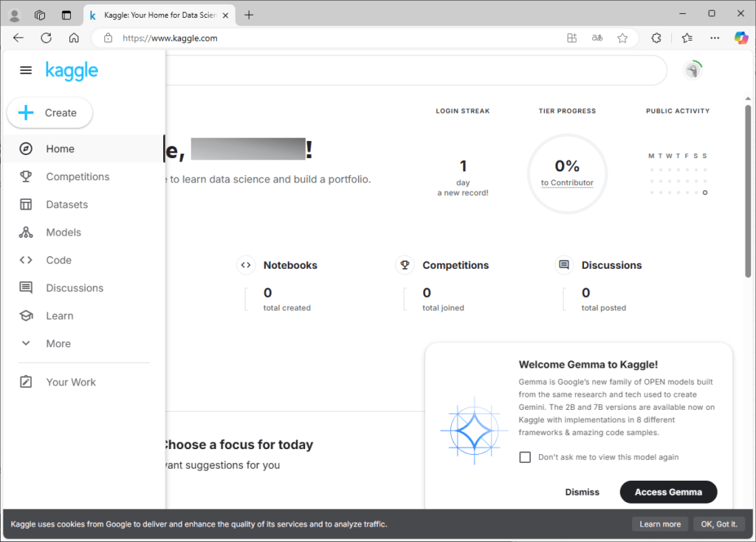The height and width of the screenshot is (542, 756).
Task: Collapse the sidebar with the hamburger menu
Action: (x=26, y=70)
